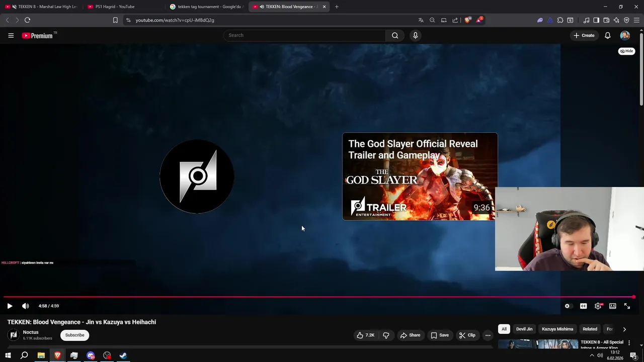Viewport: 644px width, 362px height.
Task: Go back in browser history
Action: [x=7, y=20]
